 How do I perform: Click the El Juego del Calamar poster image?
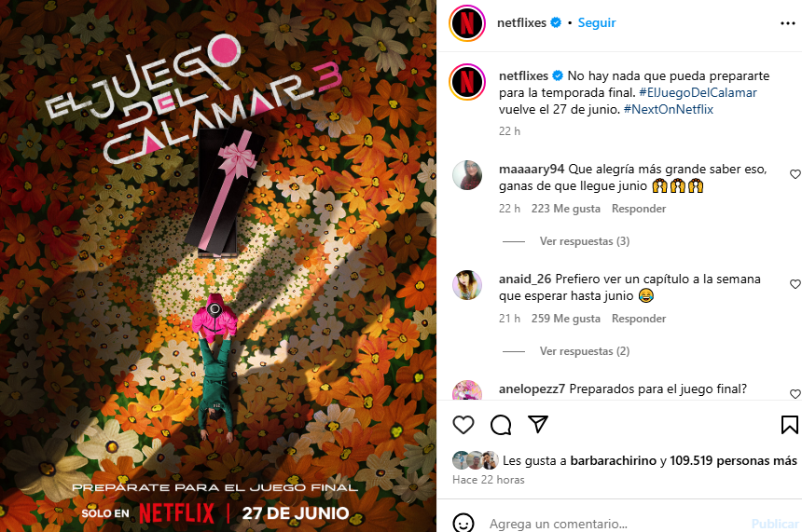point(218,266)
